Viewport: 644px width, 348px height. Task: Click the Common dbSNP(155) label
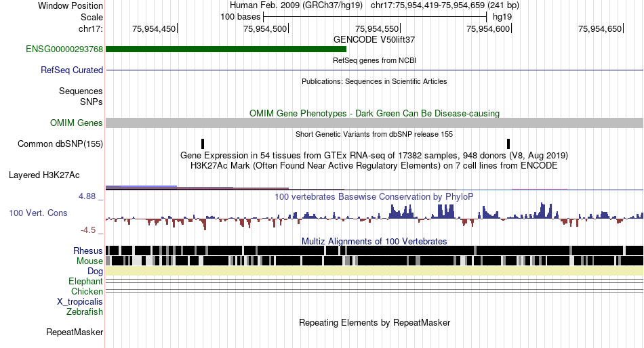coord(60,144)
